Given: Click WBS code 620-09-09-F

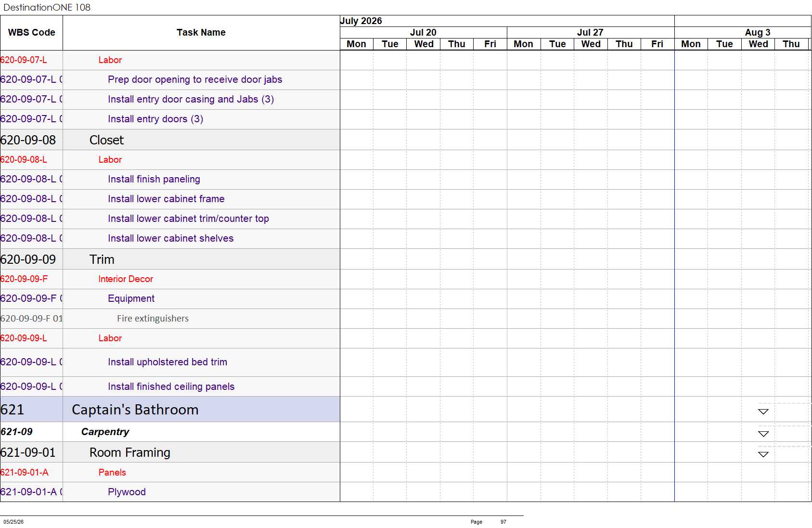Looking at the screenshot, I should point(24,279).
